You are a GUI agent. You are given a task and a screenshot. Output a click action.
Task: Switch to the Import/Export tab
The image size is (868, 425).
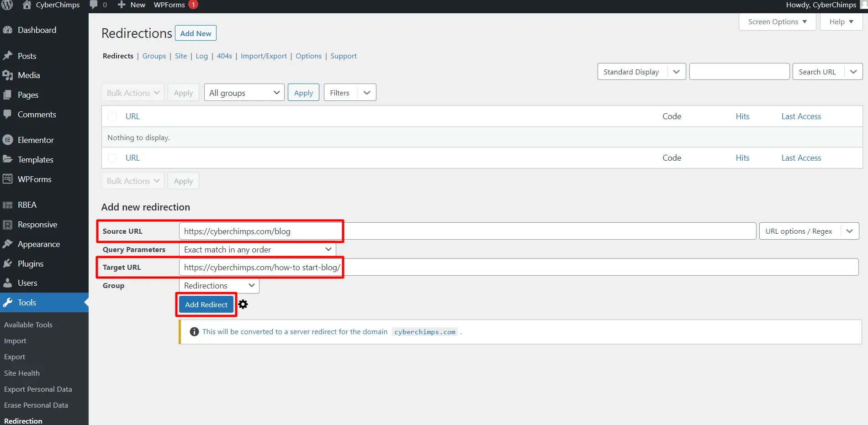point(264,56)
